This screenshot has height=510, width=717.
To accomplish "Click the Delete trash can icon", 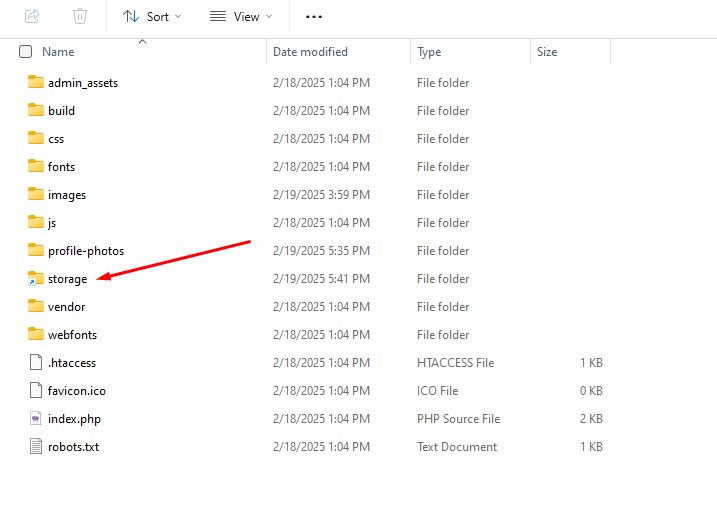I will tap(80, 16).
